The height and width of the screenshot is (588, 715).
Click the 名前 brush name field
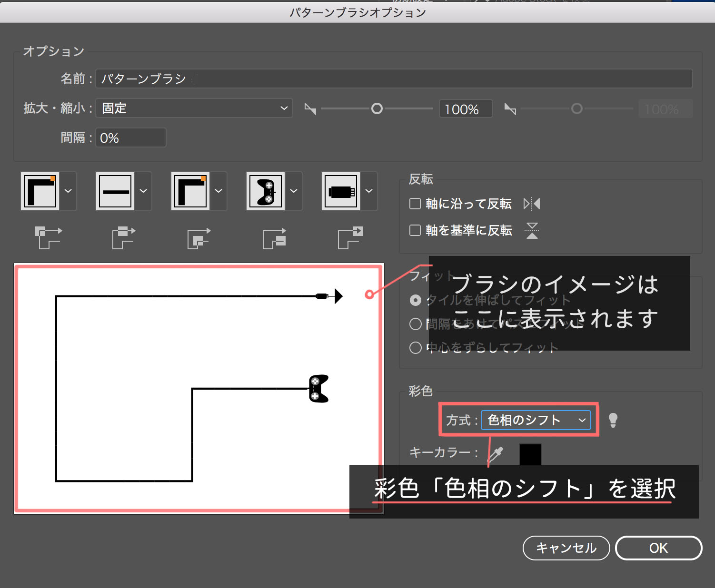(394, 78)
